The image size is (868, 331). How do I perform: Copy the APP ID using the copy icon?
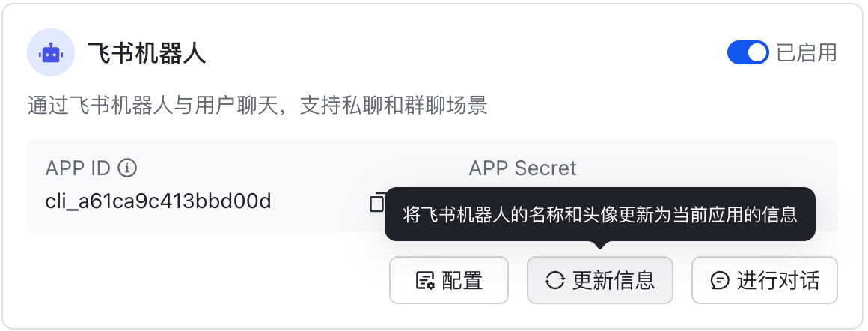pos(377,201)
